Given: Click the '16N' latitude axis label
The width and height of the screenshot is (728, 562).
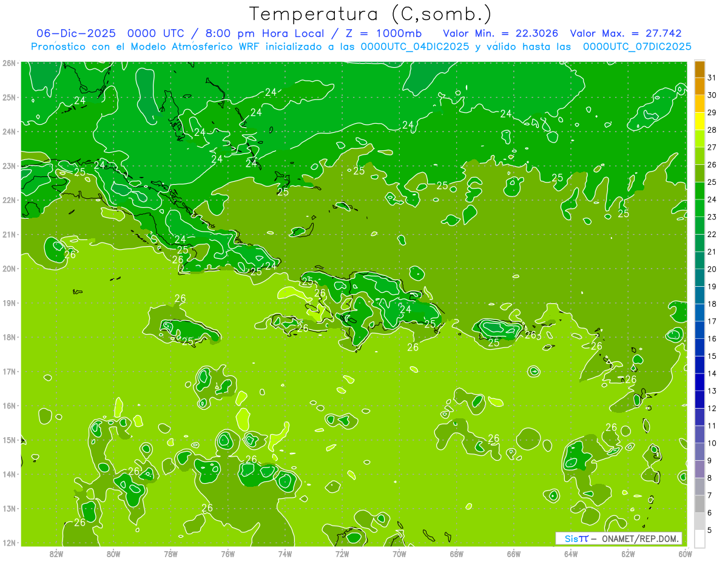Looking at the screenshot, I should [x=8, y=406].
